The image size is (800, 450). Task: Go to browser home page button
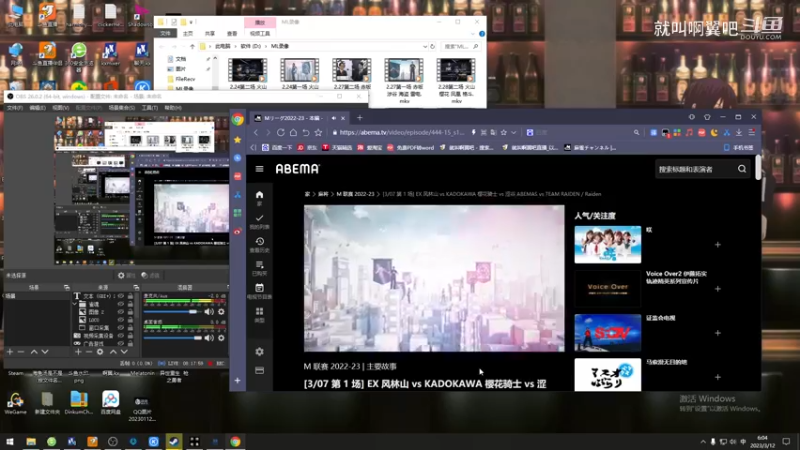click(293, 132)
